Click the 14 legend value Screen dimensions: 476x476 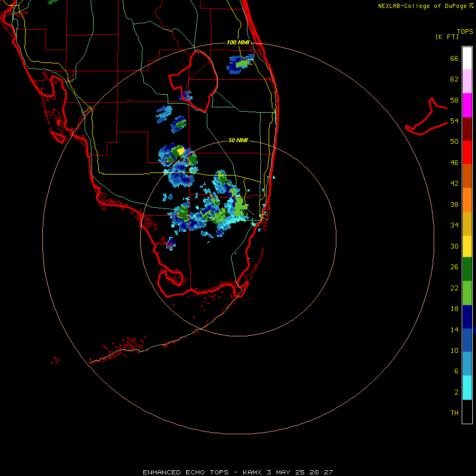click(454, 330)
